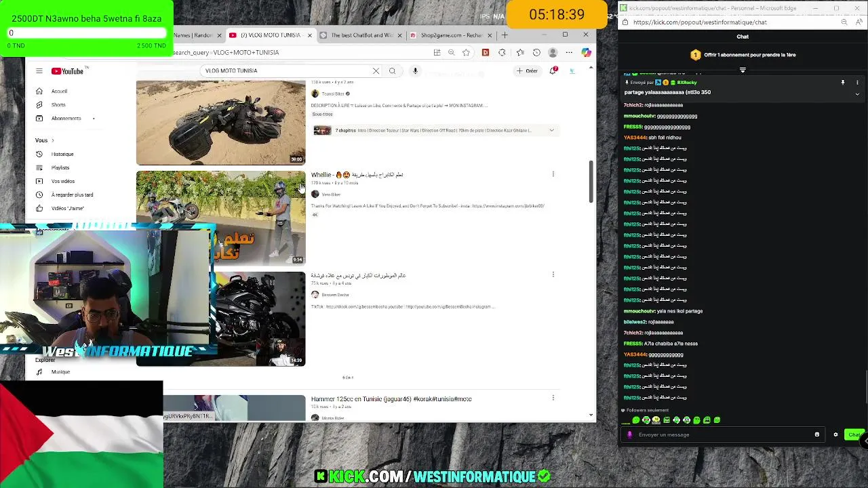Open the Whellie video title
The width and height of the screenshot is (868, 488).
click(x=357, y=174)
